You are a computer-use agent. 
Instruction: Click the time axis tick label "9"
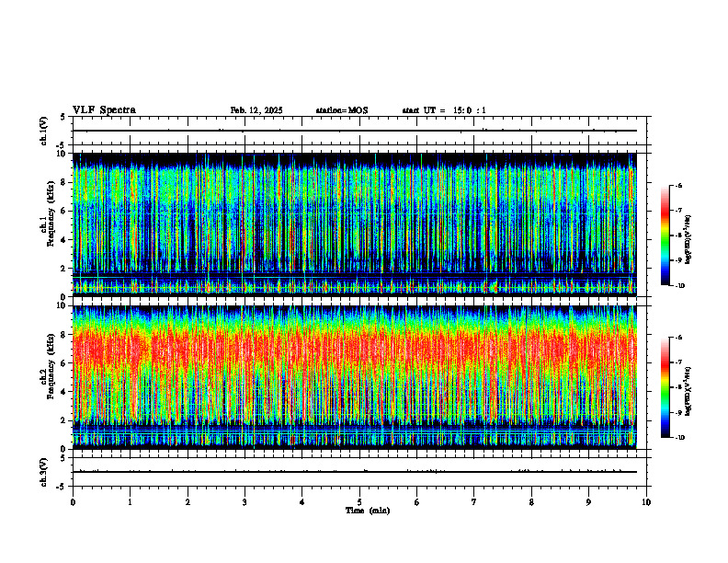coord(588,502)
